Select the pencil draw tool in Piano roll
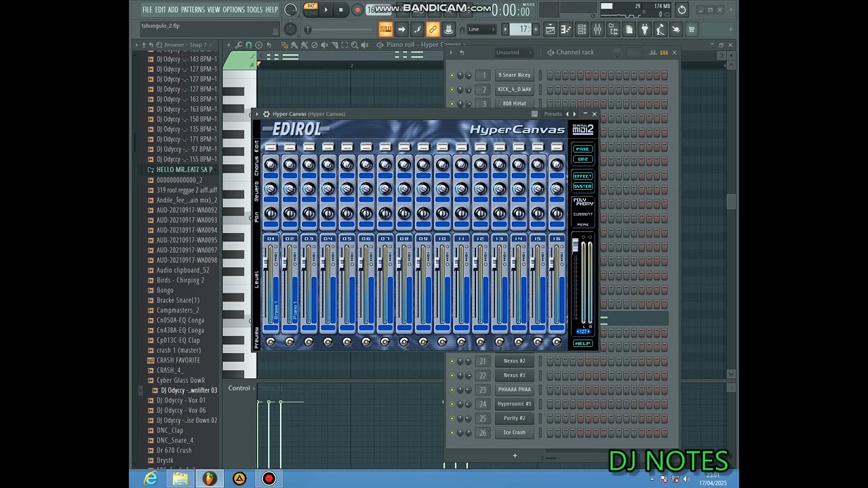The height and width of the screenshot is (488, 868). click(x=285, y=45)
